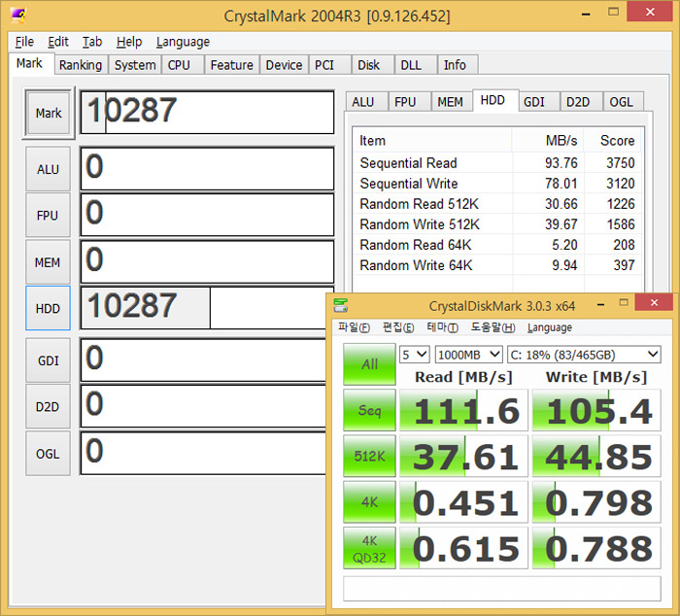This screenshot has height=616, width=680.
Task: Open the test count dropdown showing 5
Action: (x=415, y=355)
